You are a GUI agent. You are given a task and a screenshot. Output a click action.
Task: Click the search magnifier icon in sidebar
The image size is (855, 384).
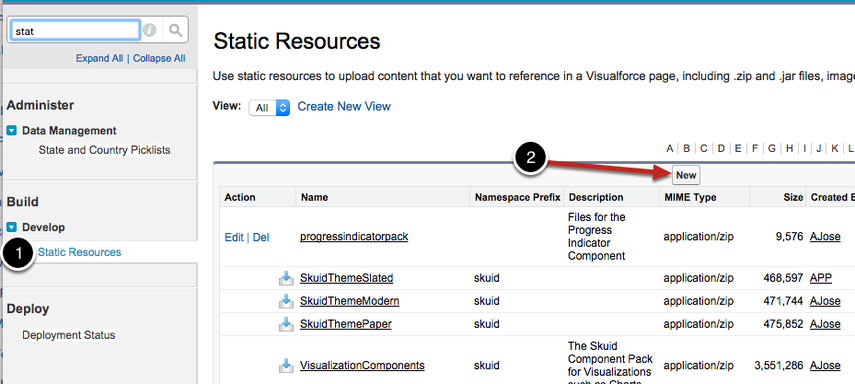176,31
